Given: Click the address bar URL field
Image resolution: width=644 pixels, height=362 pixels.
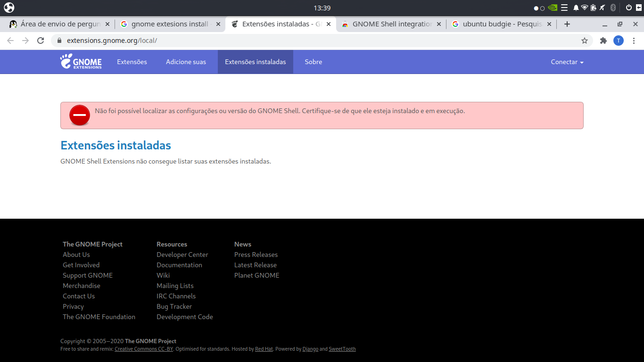Looking at the screenshot, I should pos(322,41).
